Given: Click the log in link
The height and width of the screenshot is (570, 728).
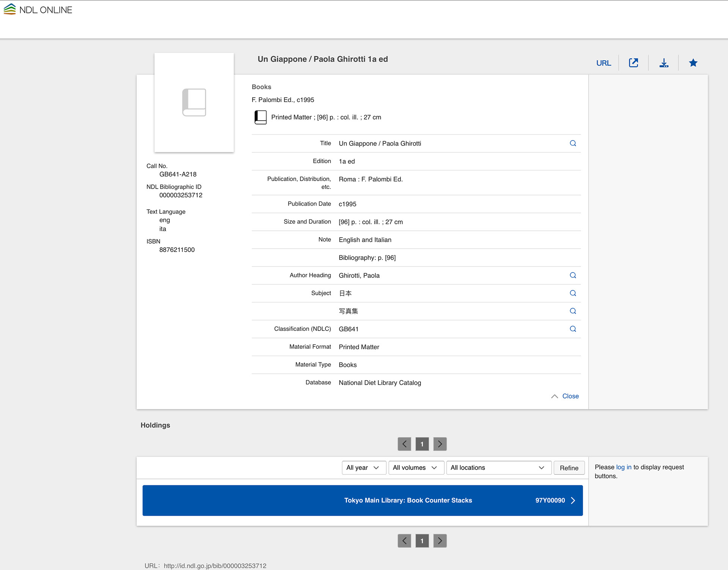Looking at the screenshot, I should (623, 467).
